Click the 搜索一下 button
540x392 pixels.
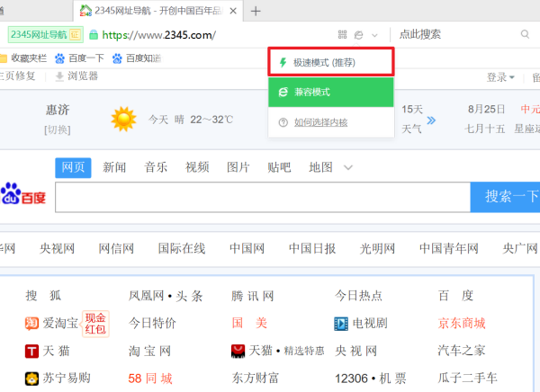point(505,197)
